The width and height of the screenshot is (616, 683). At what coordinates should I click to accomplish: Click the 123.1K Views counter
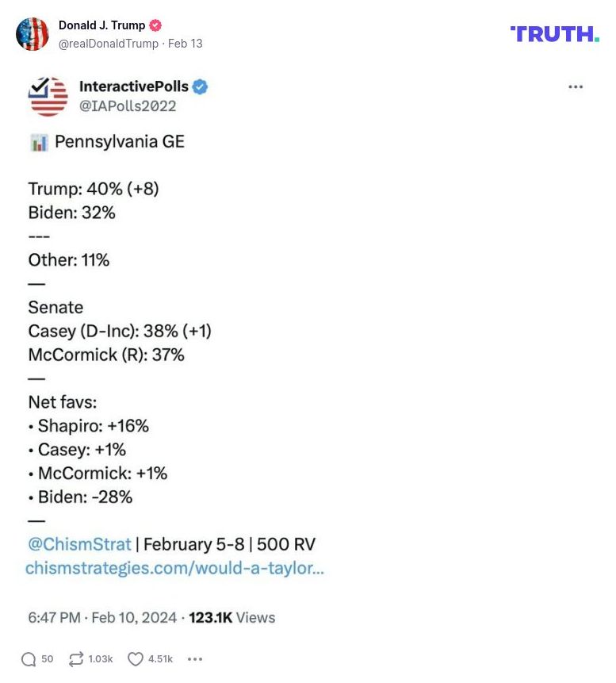tap(230, 617)
